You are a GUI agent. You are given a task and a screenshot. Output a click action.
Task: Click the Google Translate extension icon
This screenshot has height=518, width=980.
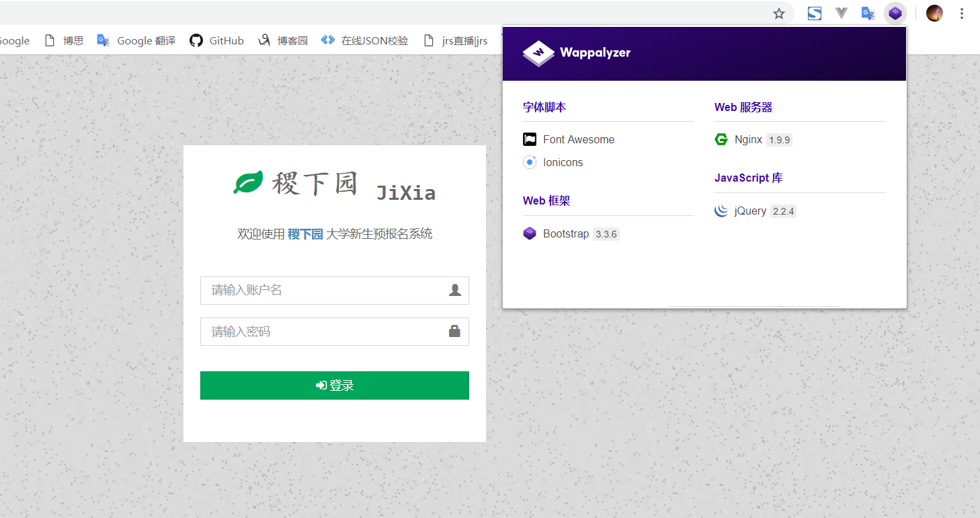(867, 13)
